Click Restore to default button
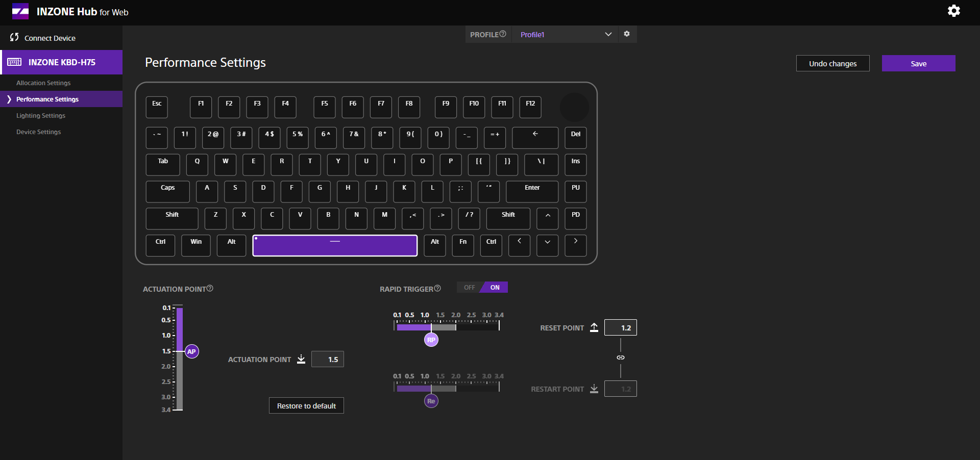980x460 pixels. (306, 405)
